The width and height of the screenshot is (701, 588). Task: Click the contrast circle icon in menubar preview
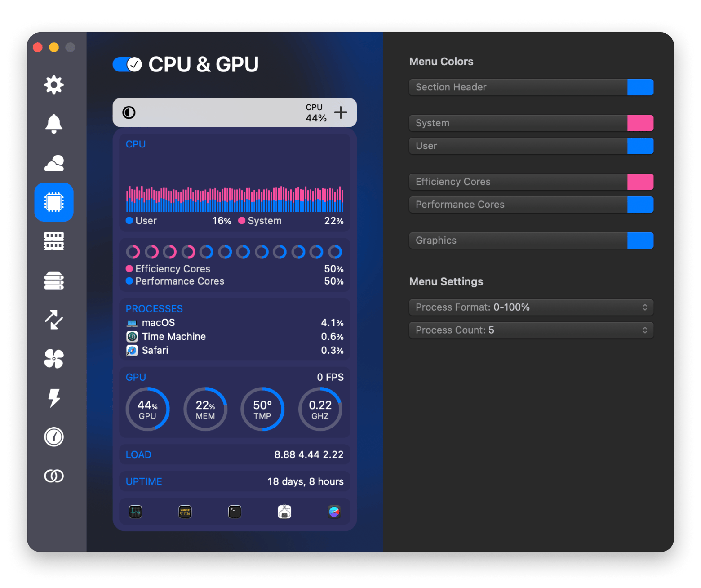pyautogui.click(x=129, y=112)
